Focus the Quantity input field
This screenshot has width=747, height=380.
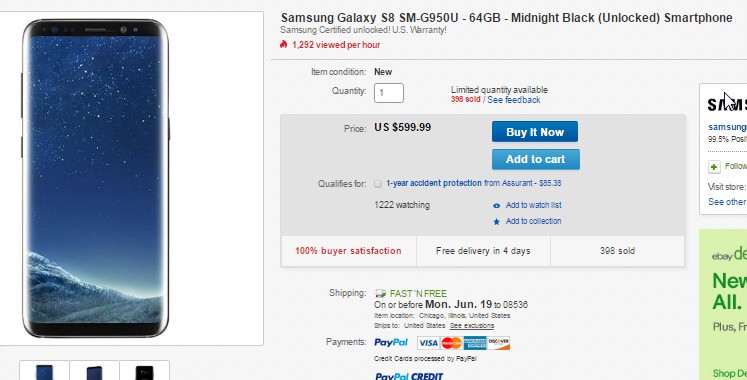[x=389, y=93]
